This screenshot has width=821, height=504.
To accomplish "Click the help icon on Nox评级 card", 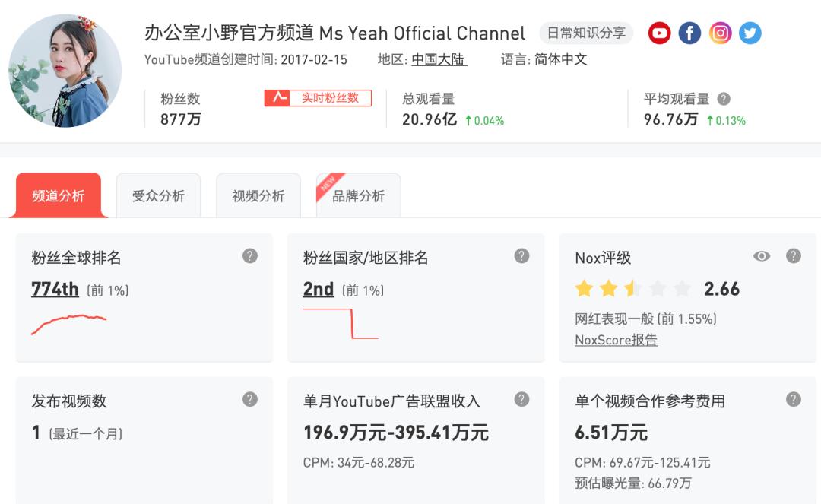I will point(795,257).
